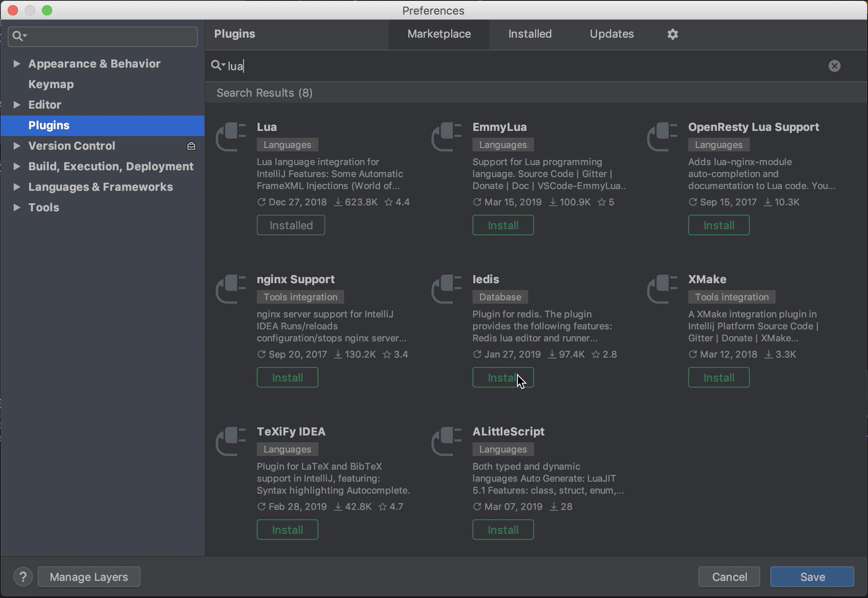Image resolution: width=868 pixels, height=598 pixels.
Task: Expand Build, Execution, Deployment section
Action: 17,166
